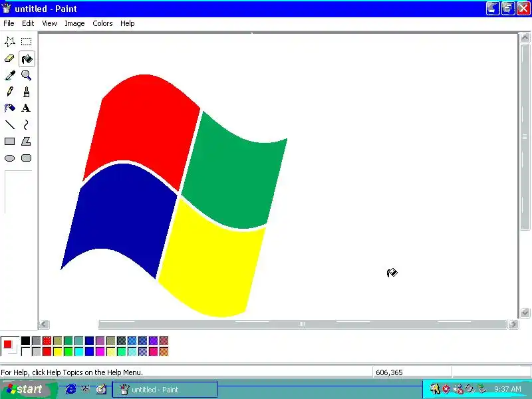Open the Help menu

128,23
